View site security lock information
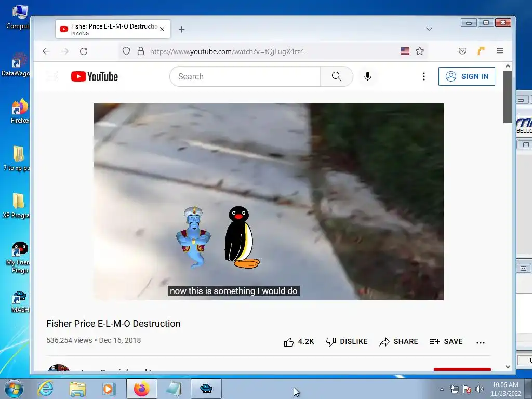The image size is (532, 399). tap(141, 51)
